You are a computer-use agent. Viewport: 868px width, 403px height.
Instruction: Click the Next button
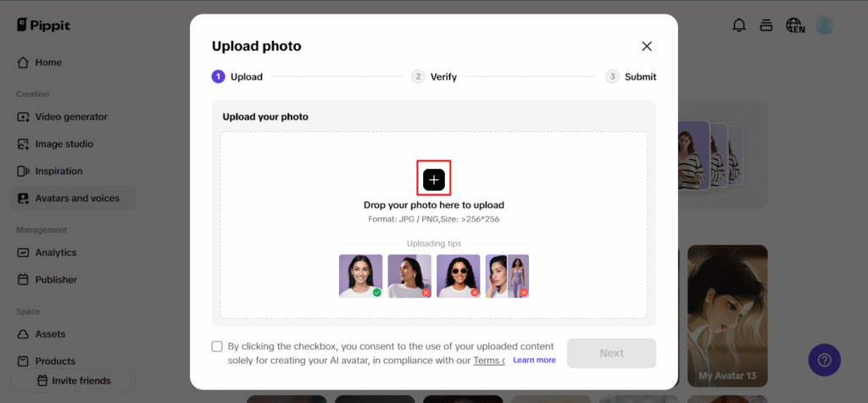611,353
